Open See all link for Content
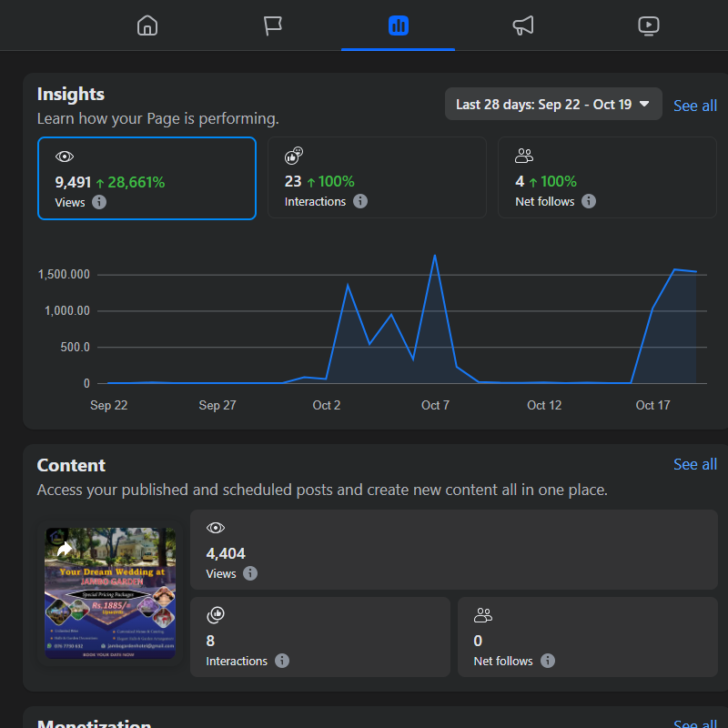 pyautogui.click(x=694, y=464)
